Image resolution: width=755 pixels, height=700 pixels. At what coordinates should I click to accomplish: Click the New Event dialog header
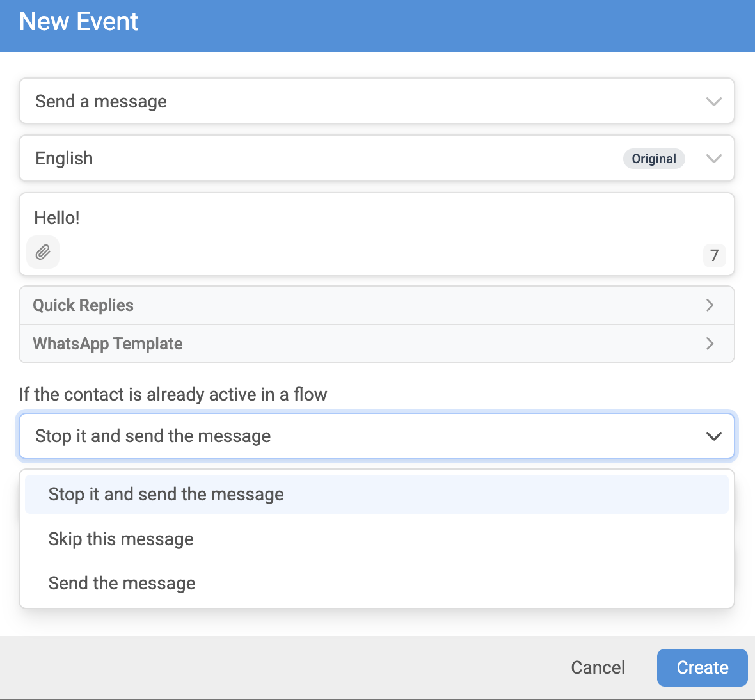(377, 26)
